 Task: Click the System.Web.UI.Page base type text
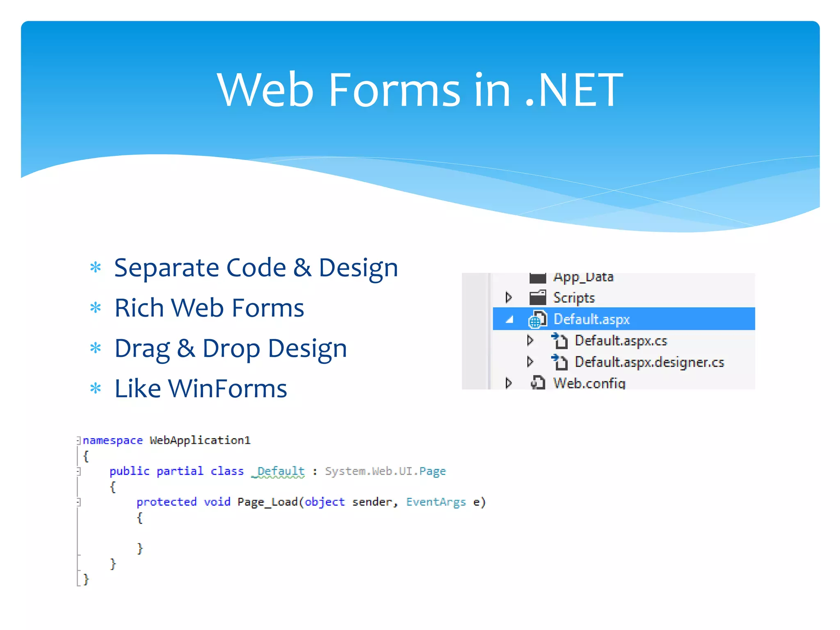pyautogui.click(x=385, y=471)
